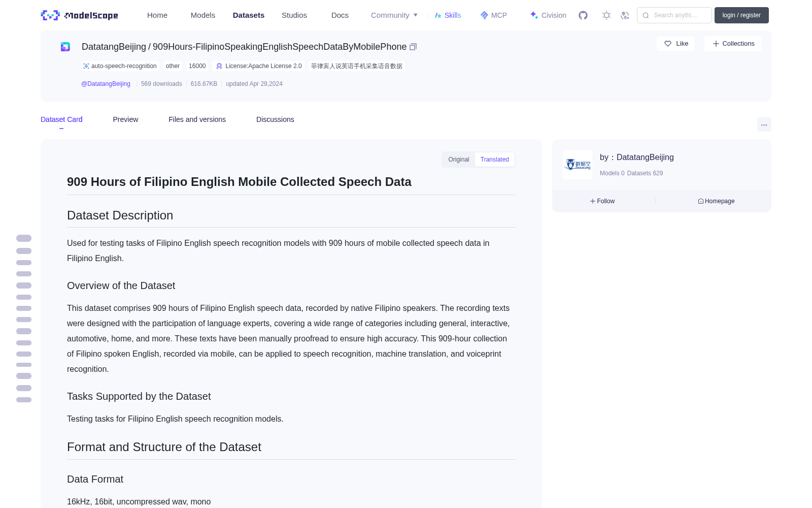Screen dimensions: 812x508
Task: Click the 'by: DatatangBeijing' organization name
Action: pyautogui.click(x=637, y=157)
